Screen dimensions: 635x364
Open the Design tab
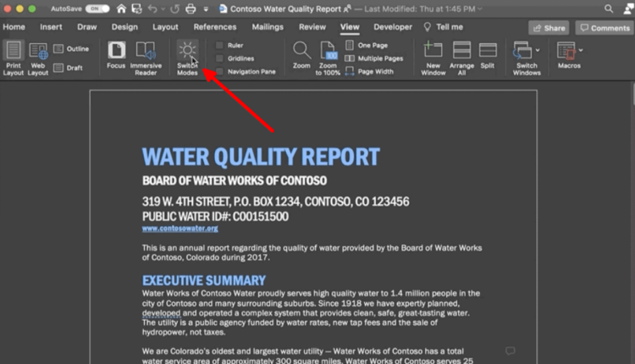click(124, 27)
